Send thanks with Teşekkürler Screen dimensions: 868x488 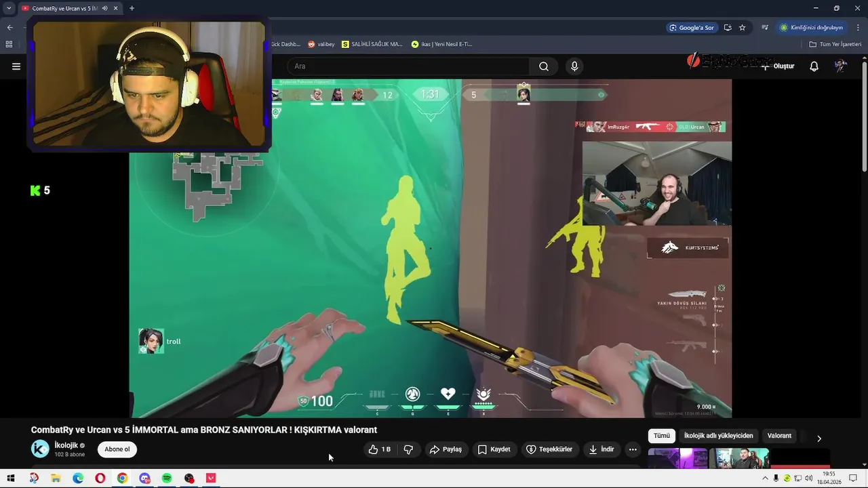click(x=549, y=449)
